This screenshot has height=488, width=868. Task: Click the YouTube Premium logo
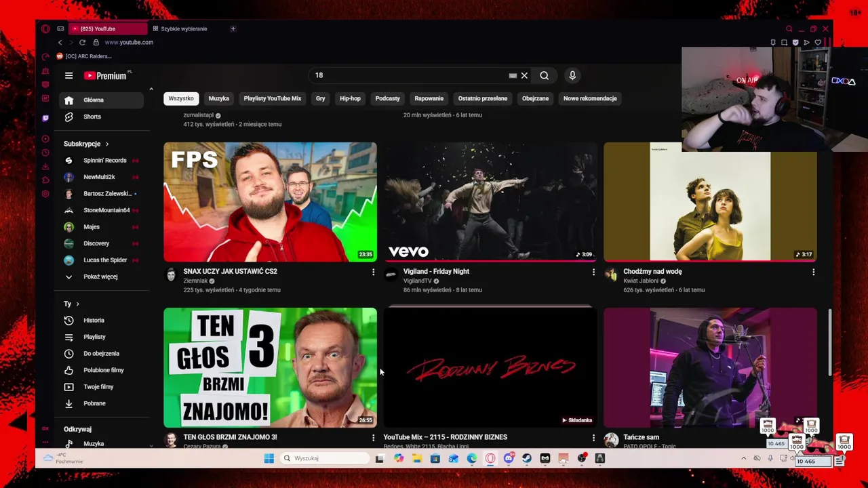(x=106, y=76)
